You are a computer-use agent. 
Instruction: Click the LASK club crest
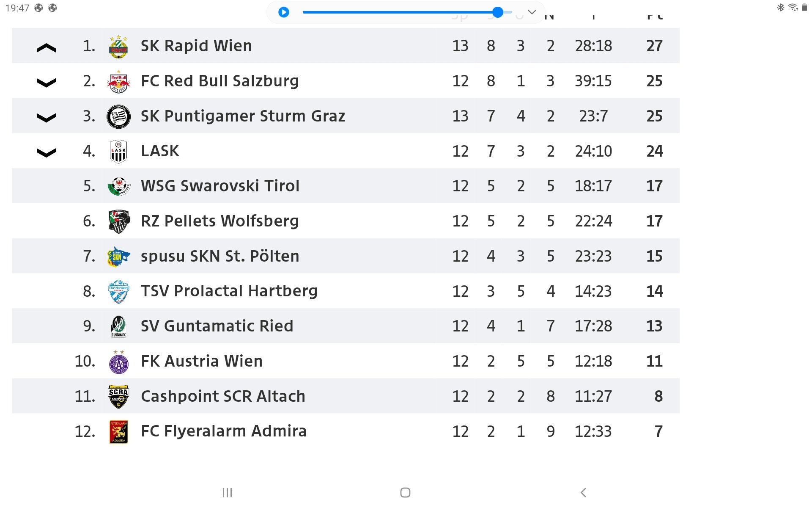click(118, 152)
